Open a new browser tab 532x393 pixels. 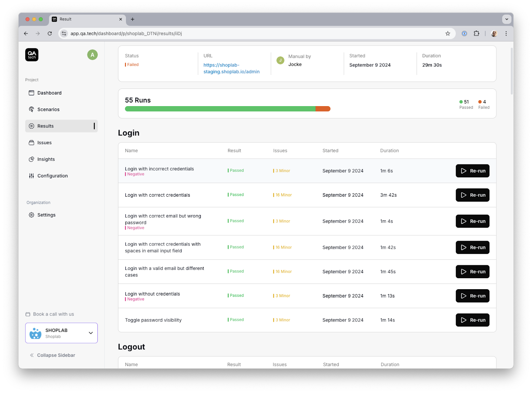[x=132, y=19]
